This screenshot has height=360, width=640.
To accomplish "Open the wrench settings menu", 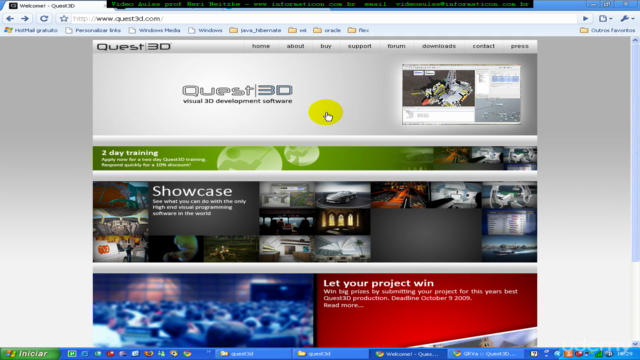I will click(x=627, y=18).
